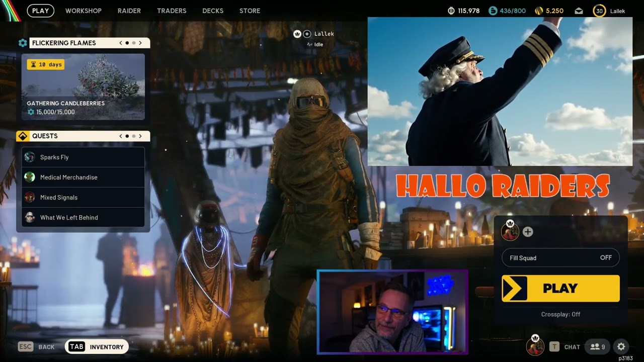Open the settings gear icon
This screenshot has height=362, width=644.
[621, 346]
